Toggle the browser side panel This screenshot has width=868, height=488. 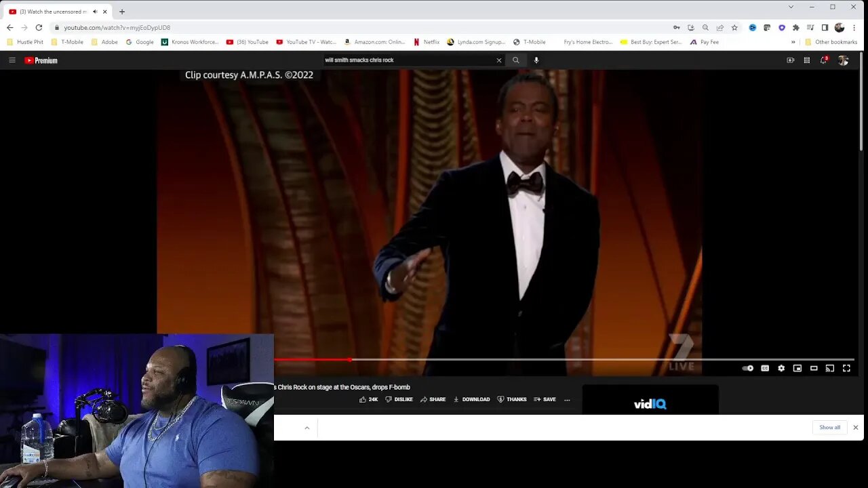click(825, 28)
